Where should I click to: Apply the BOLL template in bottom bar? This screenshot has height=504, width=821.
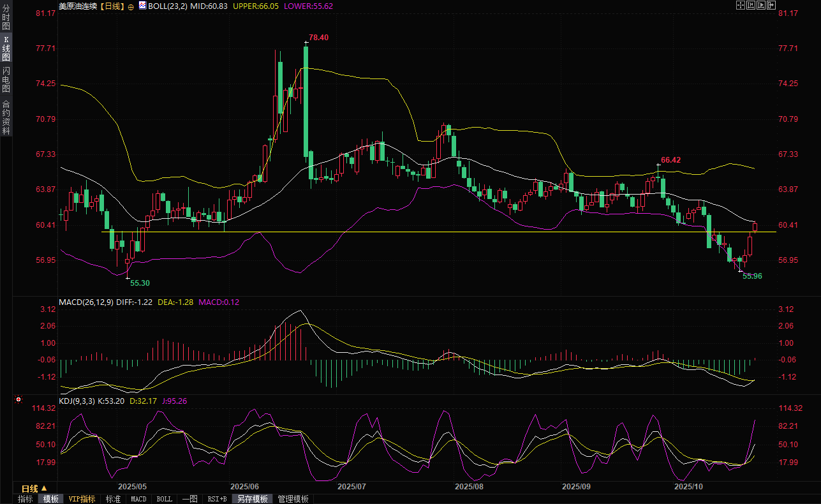[x=165, y=499]
